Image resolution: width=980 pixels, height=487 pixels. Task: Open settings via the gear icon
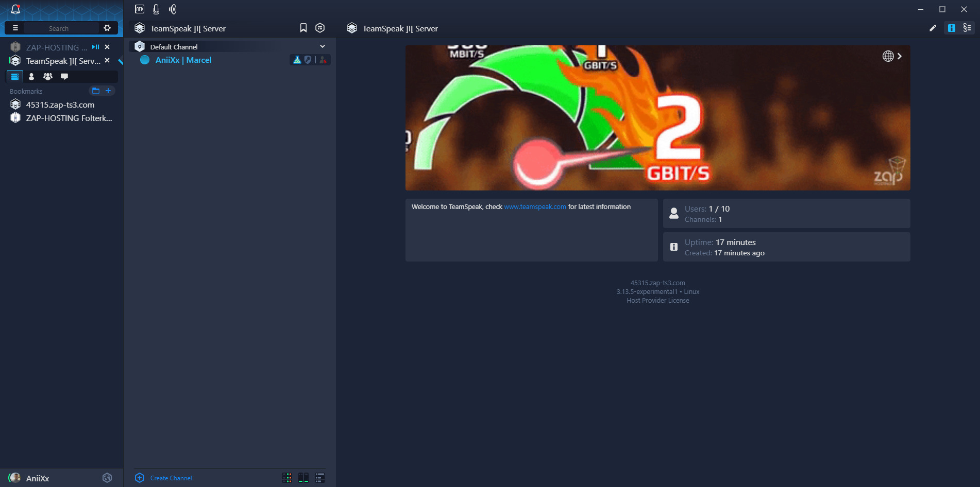pos(107,28)
